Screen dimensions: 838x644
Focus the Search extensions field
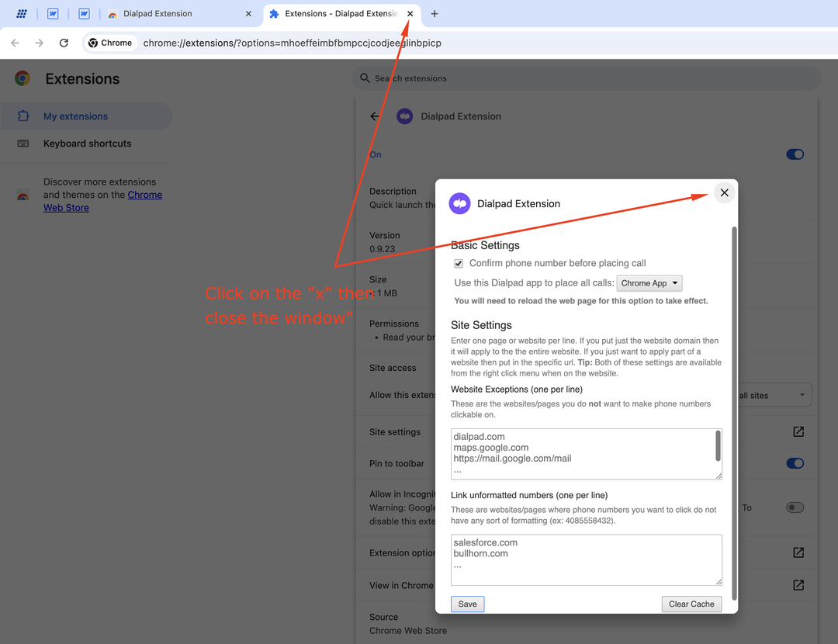[x=587, y=78]
